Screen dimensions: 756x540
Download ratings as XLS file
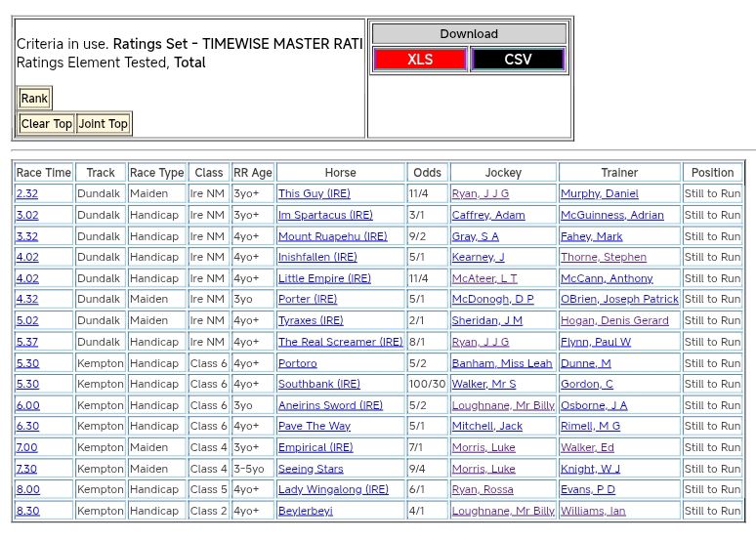420,60
